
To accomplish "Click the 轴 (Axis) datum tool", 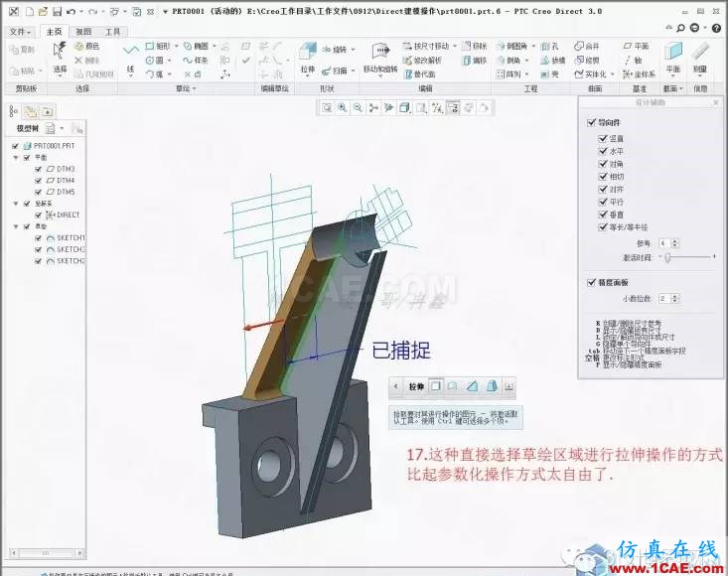I will [633, 61].
